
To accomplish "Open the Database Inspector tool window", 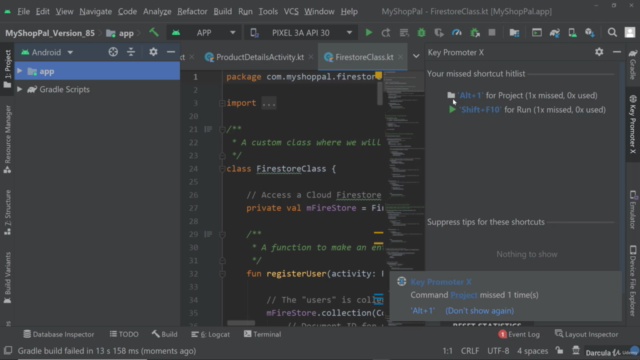I will (59, 334).
